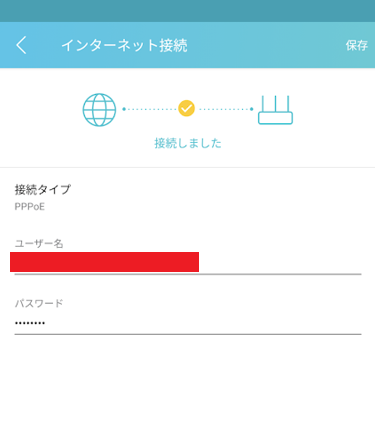Click dotted line between checkmark and router
This screenshot has height=421, width=375.
tap(226, 109)
